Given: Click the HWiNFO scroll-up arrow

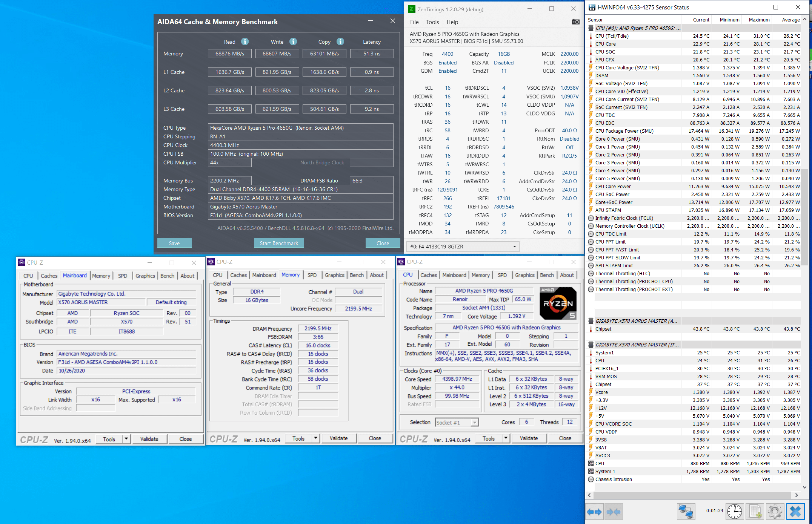Looking at the screenshot, I should point(804,19).
